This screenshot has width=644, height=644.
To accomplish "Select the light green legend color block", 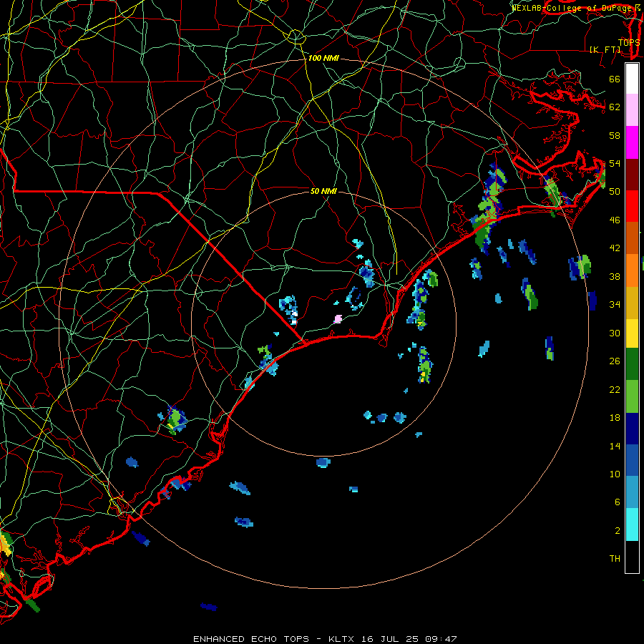I will point(632,396).
